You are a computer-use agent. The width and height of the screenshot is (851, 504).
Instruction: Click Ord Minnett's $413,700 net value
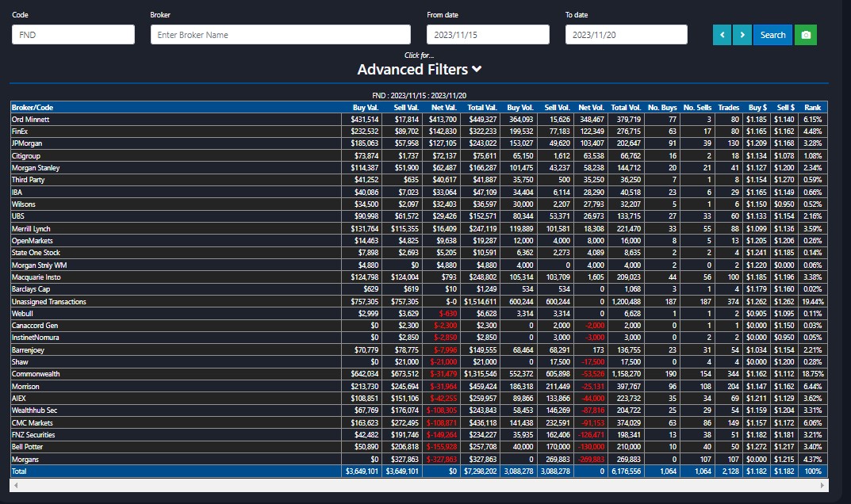click(443, 120)
